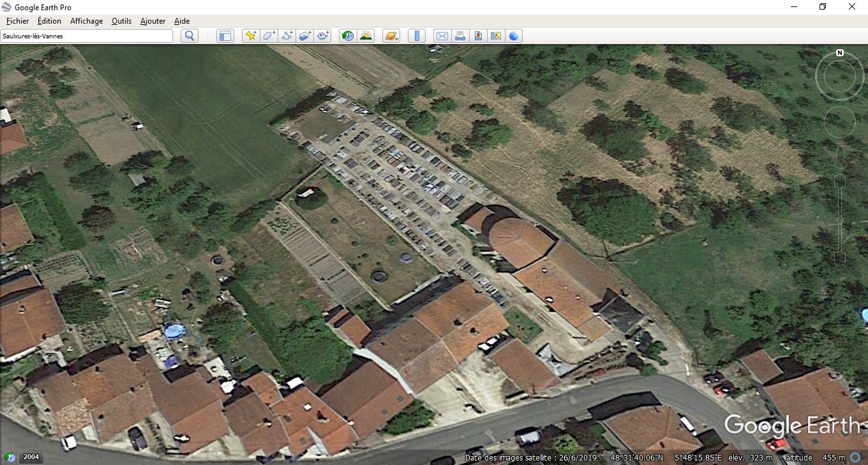Show historical imagery clock tool
This screenshot has height=465, width=868.
(x=348, y=36)
